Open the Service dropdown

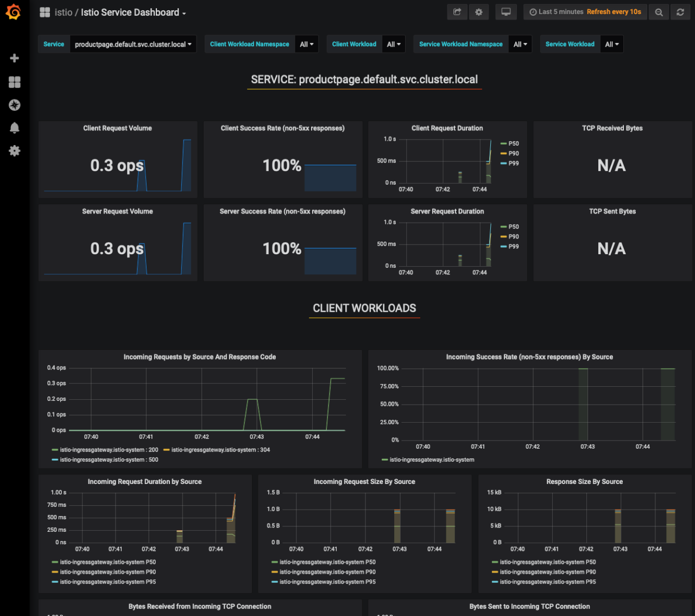(132, 44)
